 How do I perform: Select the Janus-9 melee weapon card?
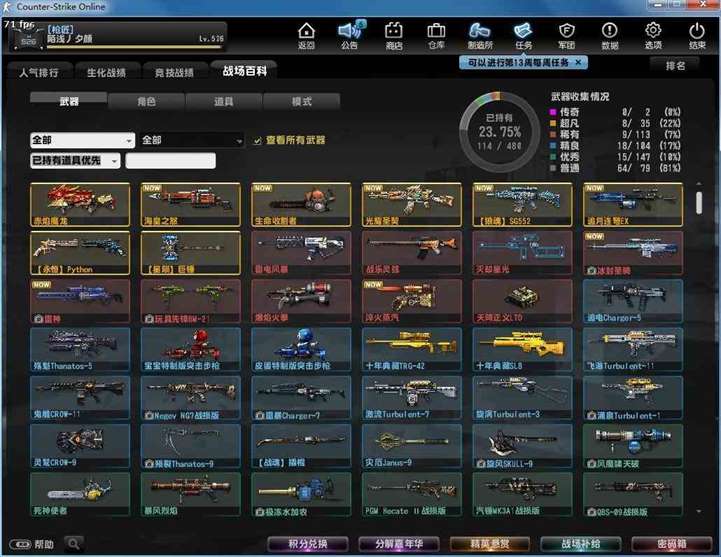pos(412,446)
